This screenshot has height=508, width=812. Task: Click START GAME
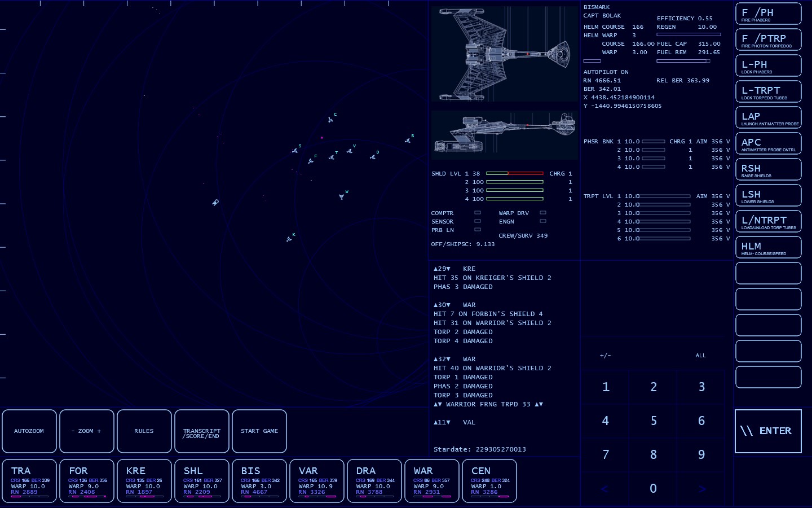[x=259, y=431]
